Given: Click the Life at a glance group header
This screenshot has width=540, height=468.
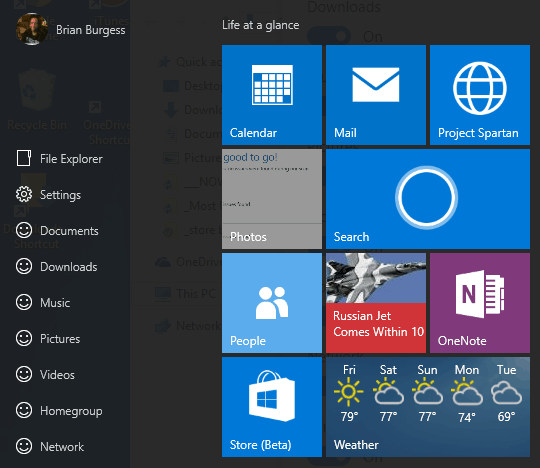Looking at the screenshot, I should coord(260,25).
